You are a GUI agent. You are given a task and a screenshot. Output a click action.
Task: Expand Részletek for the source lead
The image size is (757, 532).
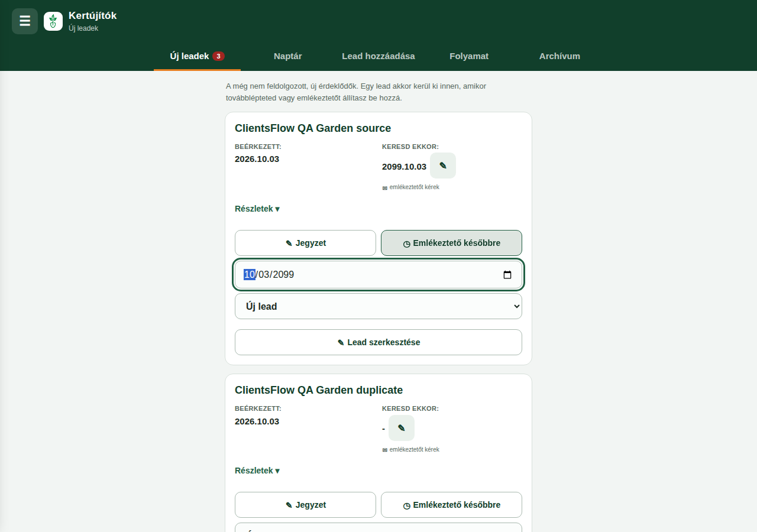[257, 209]
